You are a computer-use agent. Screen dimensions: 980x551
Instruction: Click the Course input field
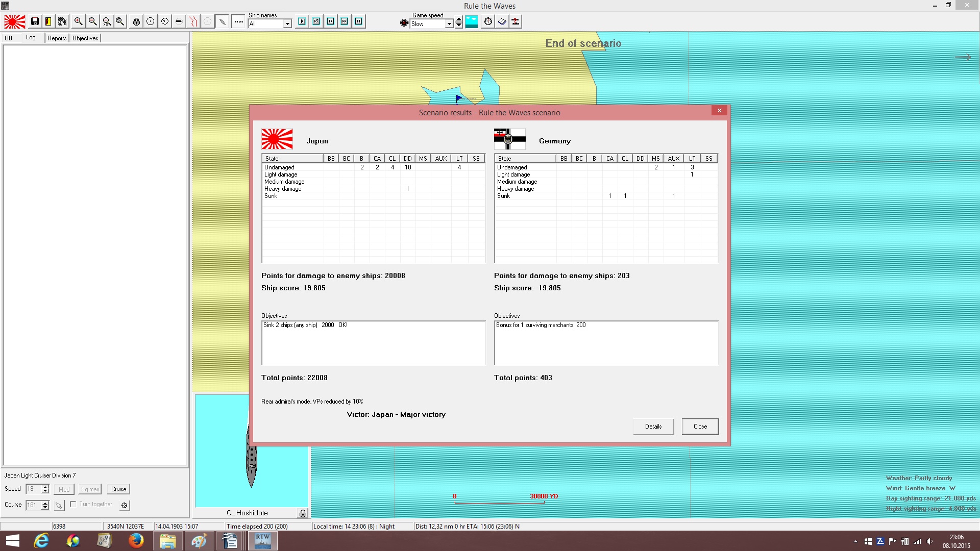click(x=33, y=505)
